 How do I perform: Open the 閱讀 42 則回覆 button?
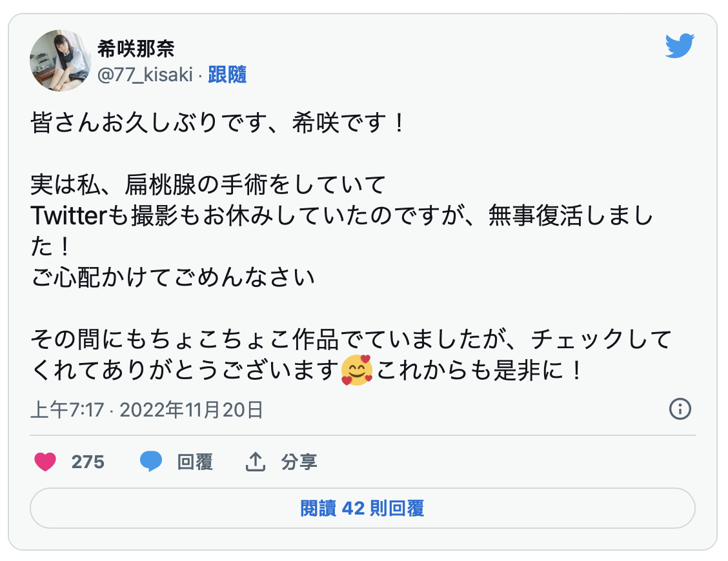click(x=363, y=508)
